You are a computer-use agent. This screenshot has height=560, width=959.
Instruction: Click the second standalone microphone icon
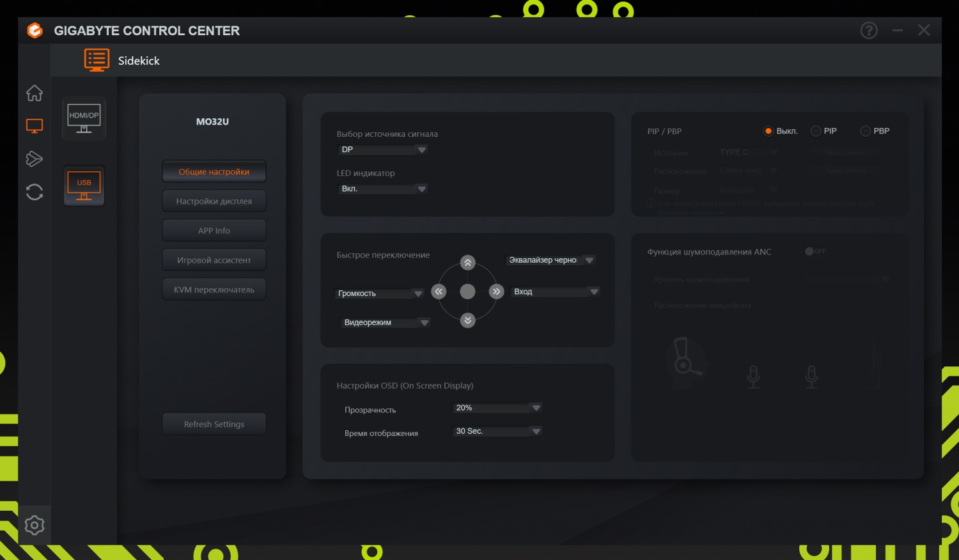pos(811,377)
